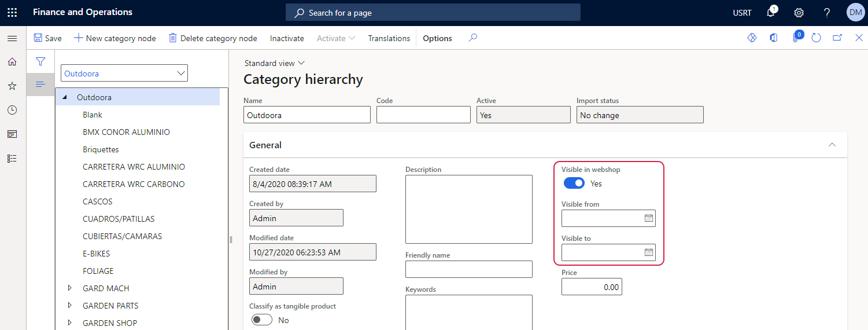Click the filter funnel icon

[40, 61]
